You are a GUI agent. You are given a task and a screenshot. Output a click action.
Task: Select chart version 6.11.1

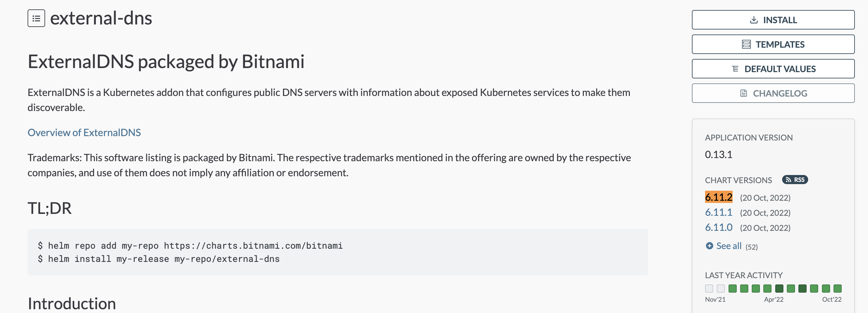tap(719, 212)
